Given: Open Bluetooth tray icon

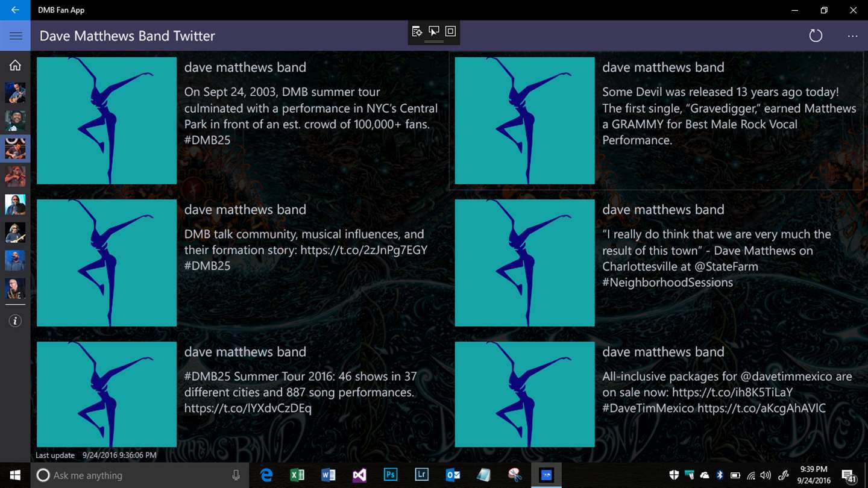Looking at the screenshot, I should pos(719,475).
